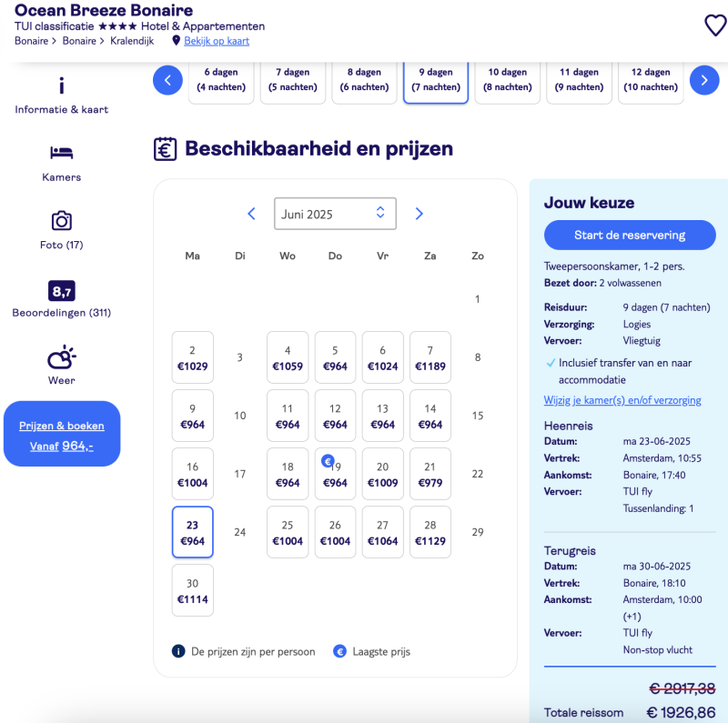Viewport: 728px width, 723px height.
Task: Select June 28 departure at €1129
Action: click(x=430, y=532)
